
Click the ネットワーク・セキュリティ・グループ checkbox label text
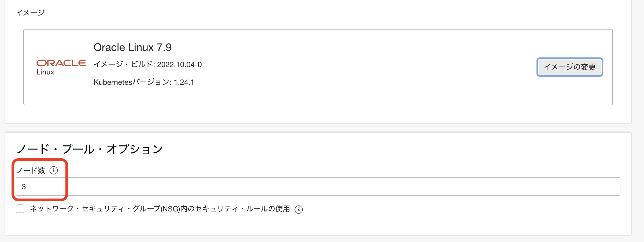[160, 209]
